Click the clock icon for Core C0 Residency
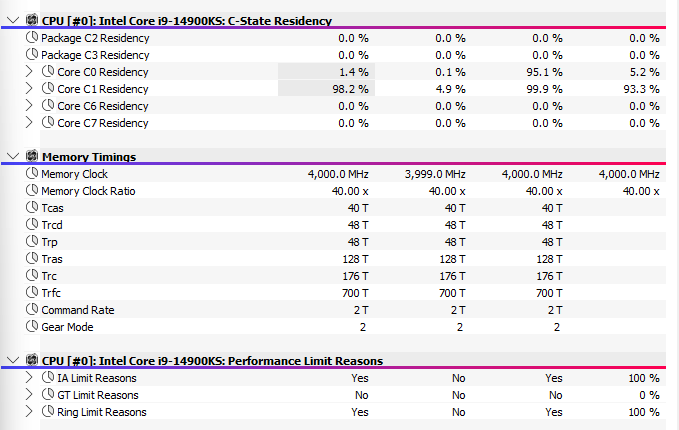679x430 pixels. 48,71
